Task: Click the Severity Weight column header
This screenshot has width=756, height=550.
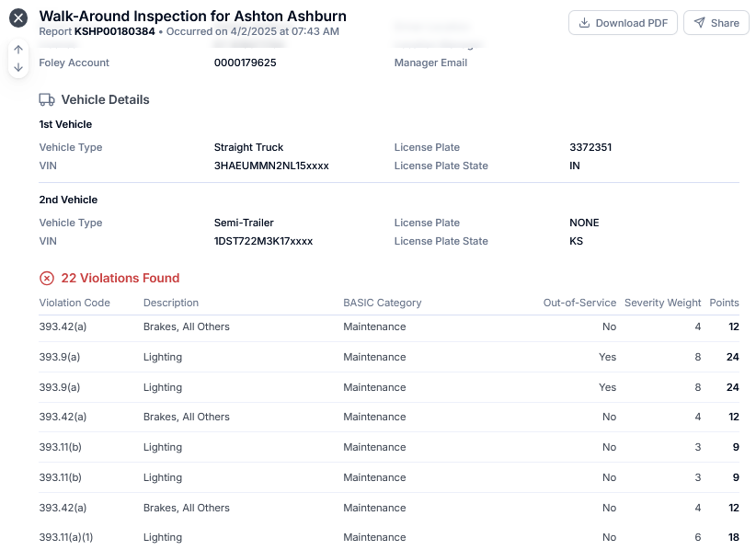Action: coord(662,303)
